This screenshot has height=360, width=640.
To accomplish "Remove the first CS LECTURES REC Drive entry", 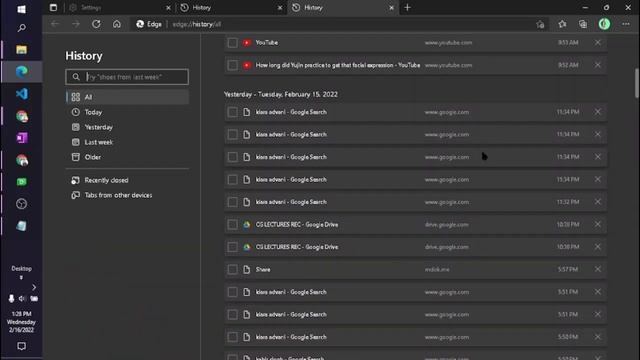I will pyautogui.click(x=598, y=224).
